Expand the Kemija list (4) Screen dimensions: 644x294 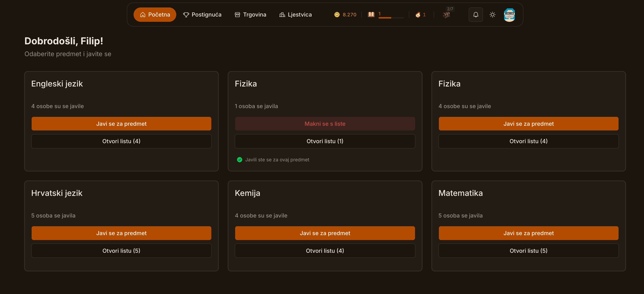click(325, 251)
